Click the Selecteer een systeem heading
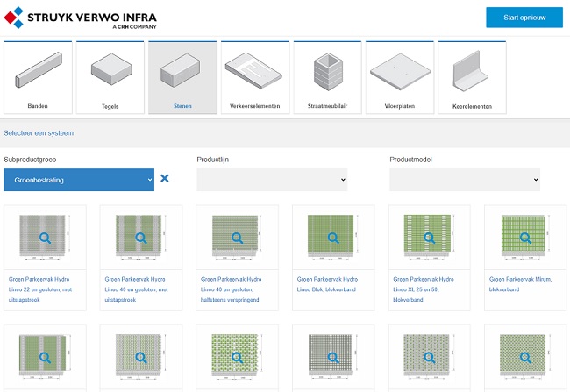 point(39,133)
